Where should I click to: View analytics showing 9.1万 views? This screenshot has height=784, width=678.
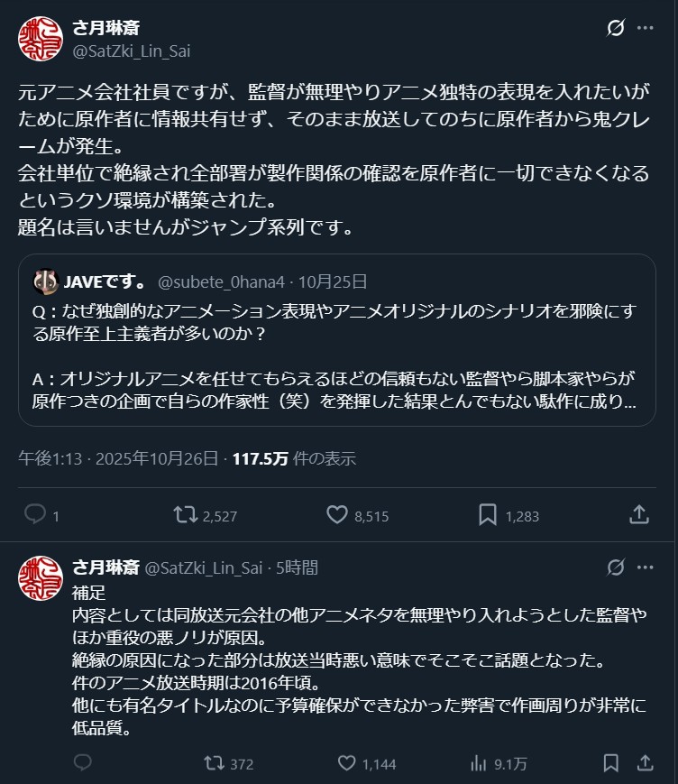(479, 763)
